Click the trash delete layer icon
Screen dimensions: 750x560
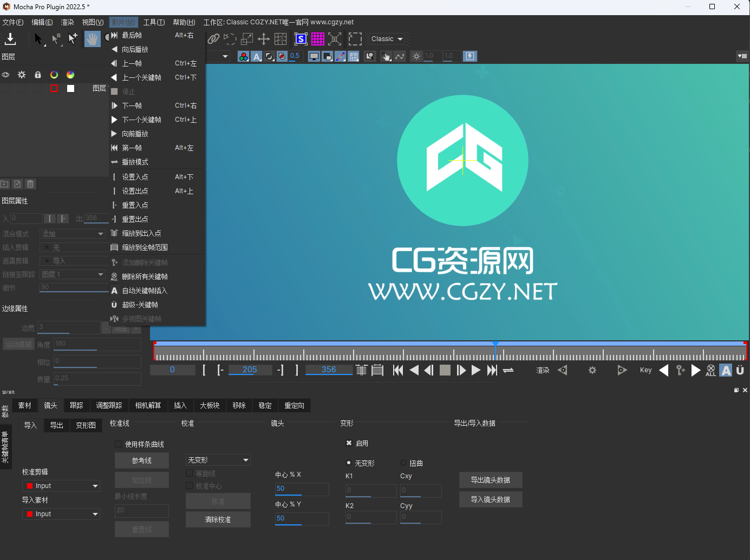tap(30, 184)
